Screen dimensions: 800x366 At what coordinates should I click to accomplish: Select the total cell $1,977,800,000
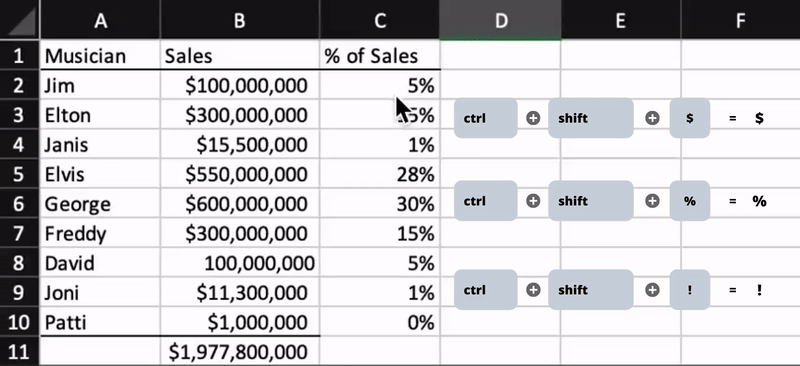coord(240,352)
